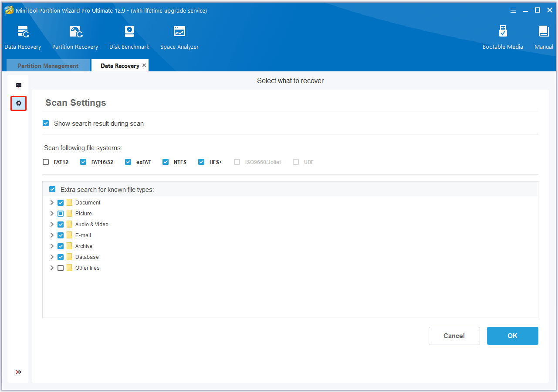Toggle Extra search for known file types
The height and width of the screenshot is (392, 558).
click(52, 189)
